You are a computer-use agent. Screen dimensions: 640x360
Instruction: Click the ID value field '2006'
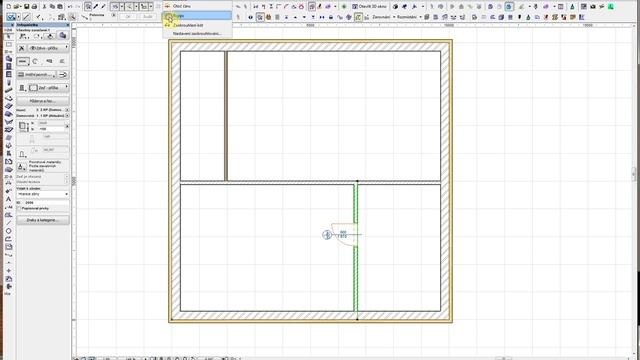pos(46,202)
